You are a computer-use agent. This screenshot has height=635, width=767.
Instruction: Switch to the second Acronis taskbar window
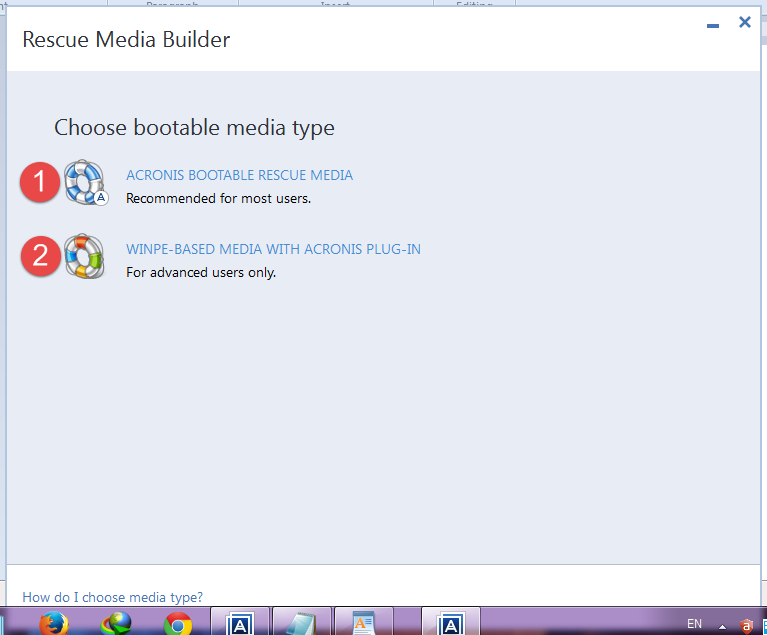click(x=451, y=622)
